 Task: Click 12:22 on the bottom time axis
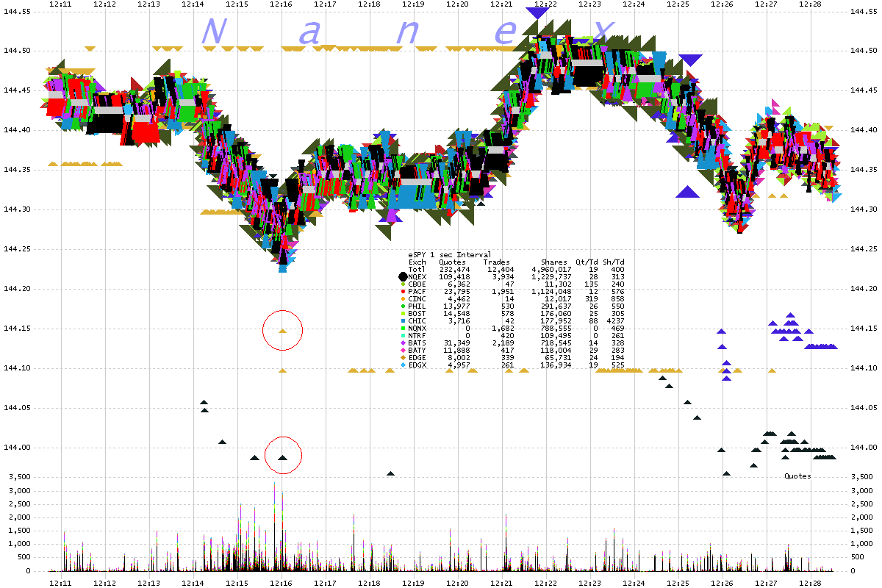coord(546,582)
